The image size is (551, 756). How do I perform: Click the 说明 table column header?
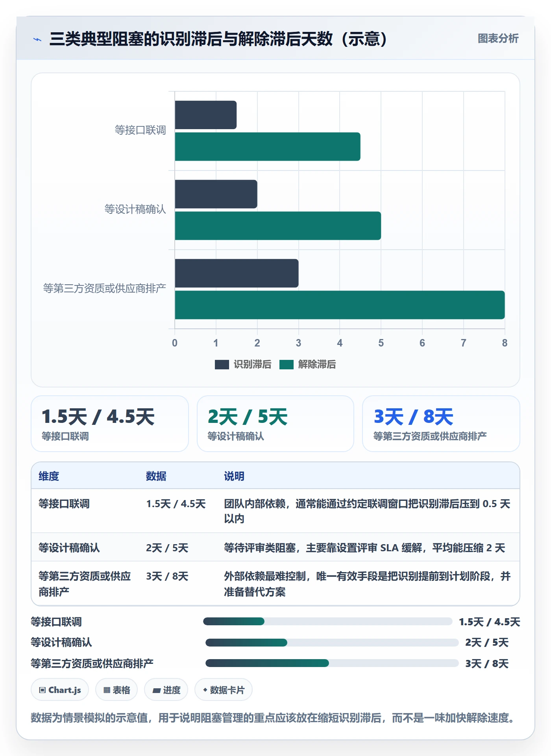coord(234,476)
